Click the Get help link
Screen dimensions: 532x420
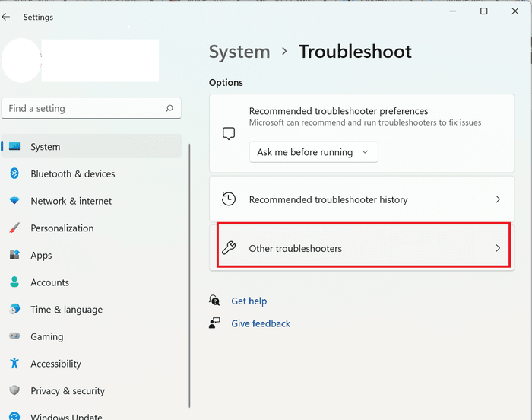coord(249,301)
